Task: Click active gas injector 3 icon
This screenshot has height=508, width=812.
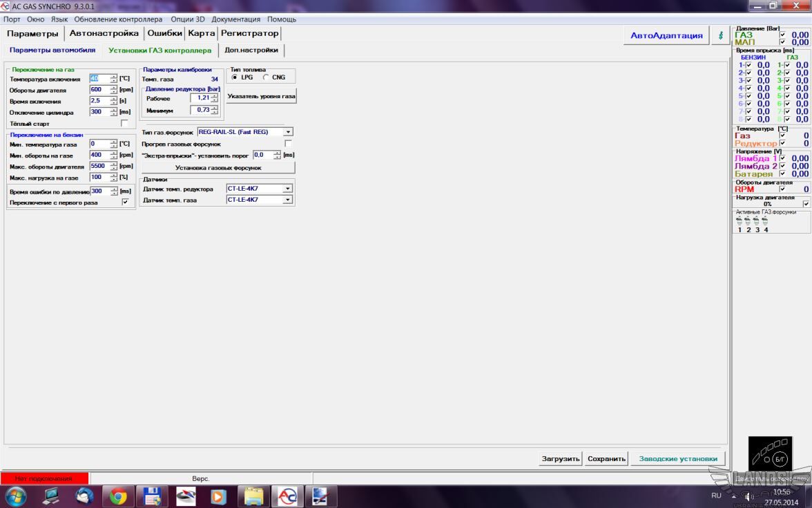Action: click(x=757, y=221)
